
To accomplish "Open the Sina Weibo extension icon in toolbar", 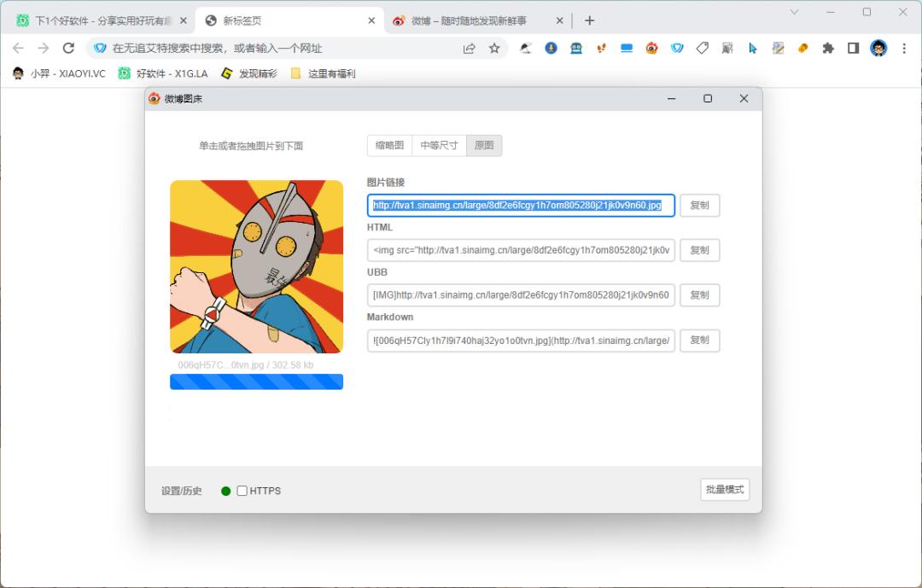I will pyautogui.click(x=651, y=48).
